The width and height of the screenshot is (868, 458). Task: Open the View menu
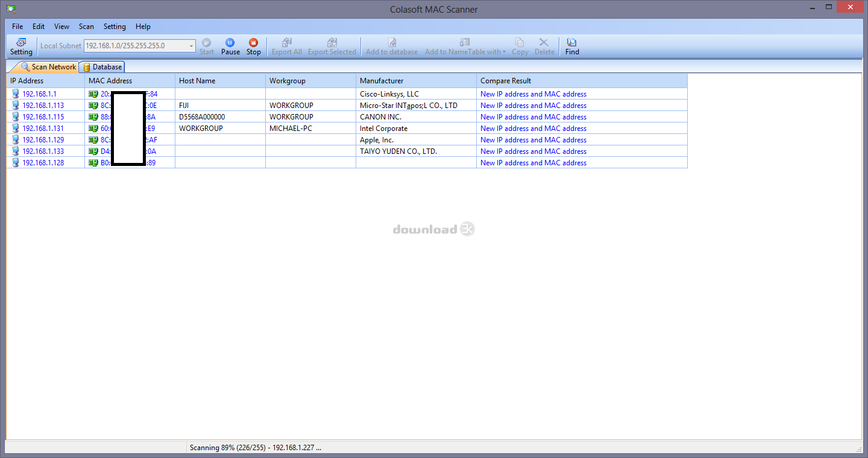[x=61, y=27]
